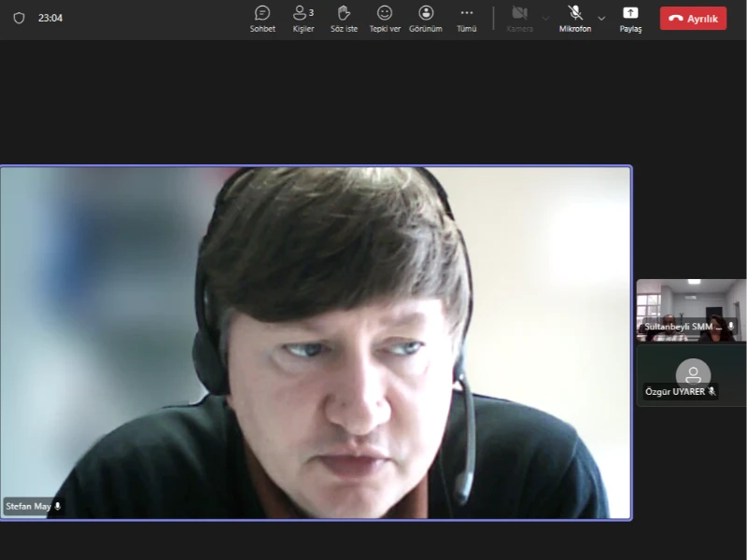Open the Tümü more options menu
The height and width of the screenshot is (560, 747).
[x=467, y=18]
